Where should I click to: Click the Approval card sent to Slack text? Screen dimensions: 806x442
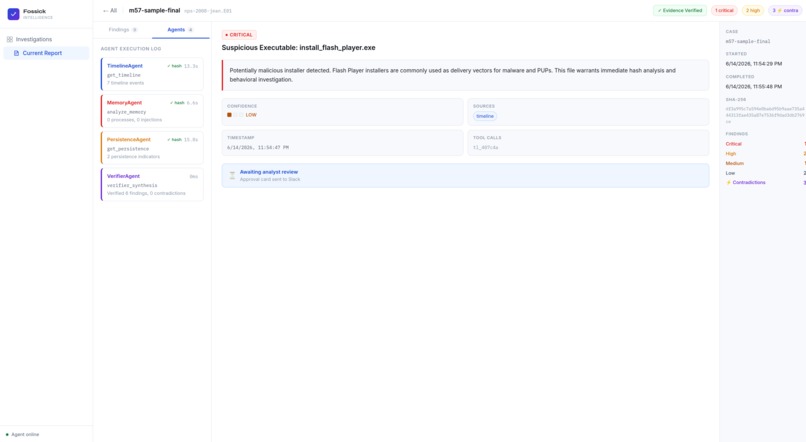point(270,179)
